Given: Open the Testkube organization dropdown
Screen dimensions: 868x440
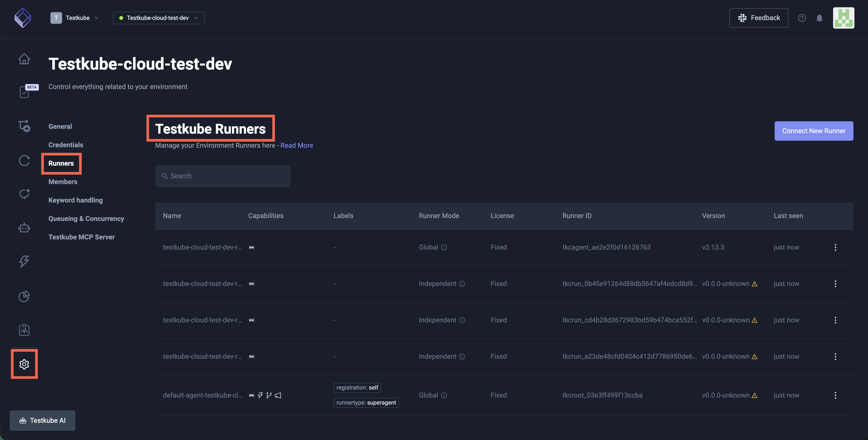Looking at the screenshot, I should (74, 18).
